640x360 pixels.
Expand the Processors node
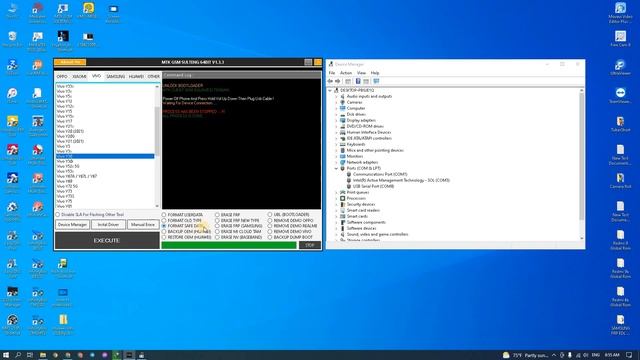[336, 198]
